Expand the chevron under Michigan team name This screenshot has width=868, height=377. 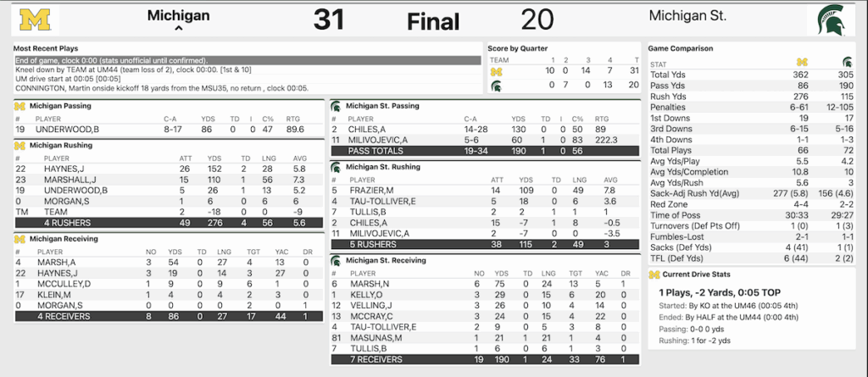(178, 29)
